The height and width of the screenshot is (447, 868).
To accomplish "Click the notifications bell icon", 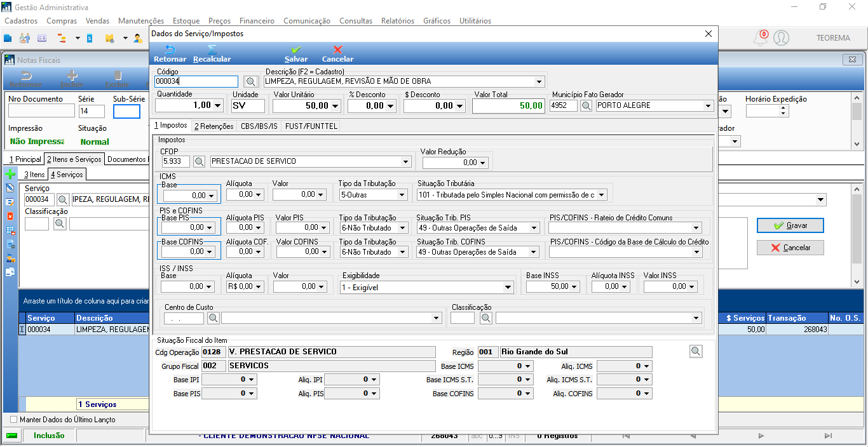I will point(760,38).
